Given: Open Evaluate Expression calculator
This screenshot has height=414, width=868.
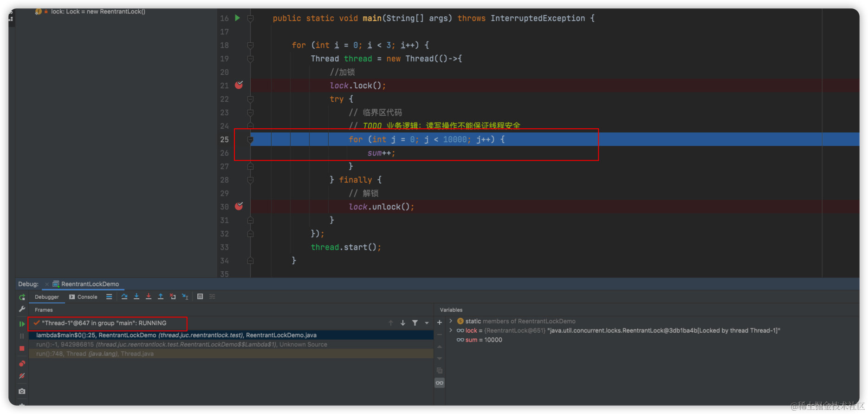Looking at the screenshot, I should tap(200, 296).
